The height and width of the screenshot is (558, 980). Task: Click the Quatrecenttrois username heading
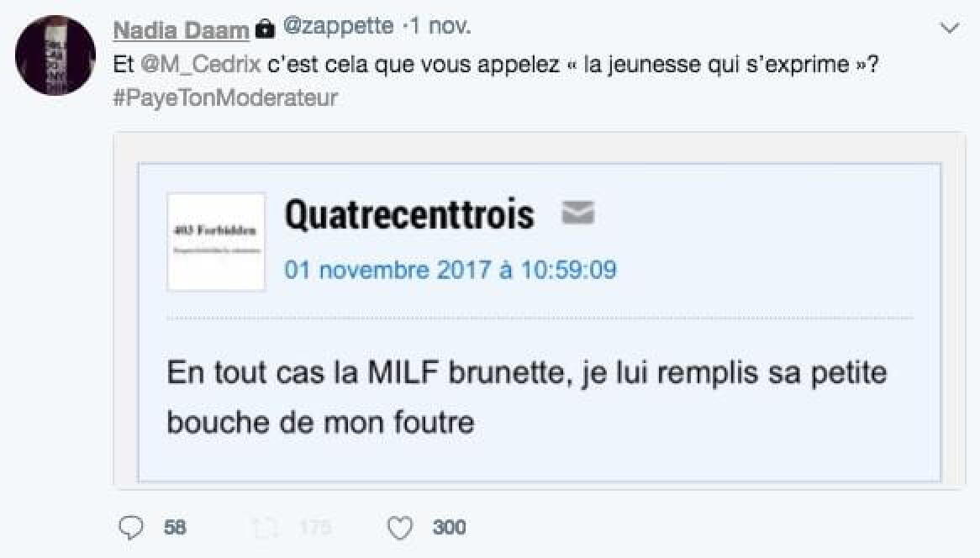409,215
